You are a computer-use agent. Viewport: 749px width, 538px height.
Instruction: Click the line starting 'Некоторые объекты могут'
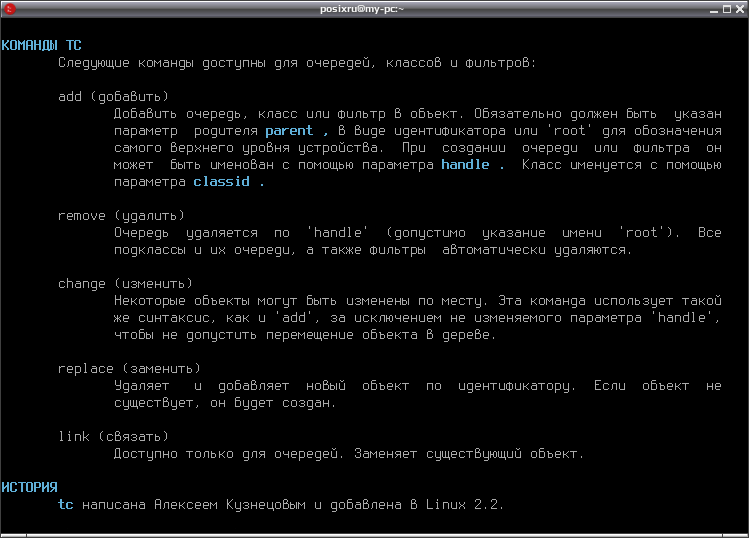[x=417, y=301]
